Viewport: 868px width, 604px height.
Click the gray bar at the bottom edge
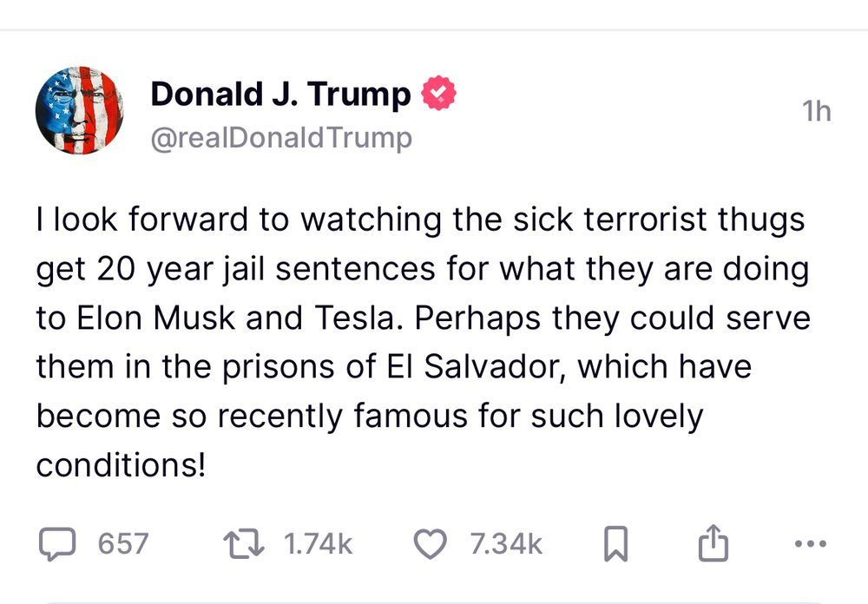coord(434,600)
